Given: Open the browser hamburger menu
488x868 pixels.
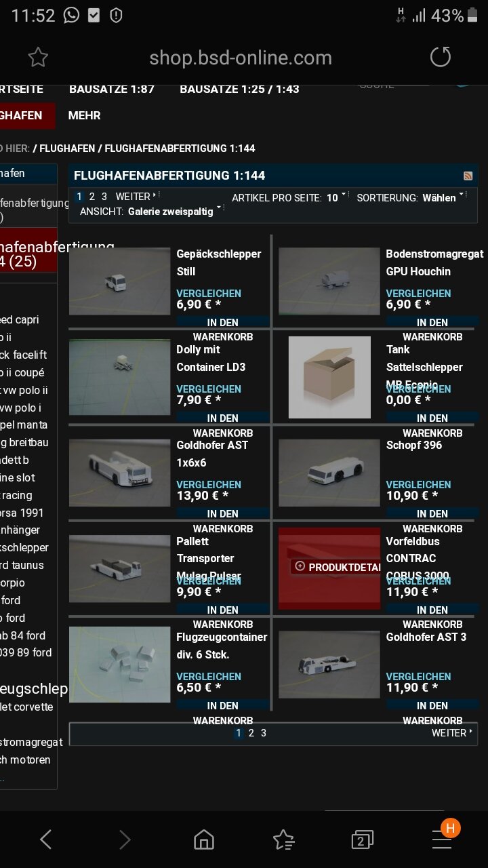Looking at the screenshot, I should pyautogui.click(x=443, y=838).
